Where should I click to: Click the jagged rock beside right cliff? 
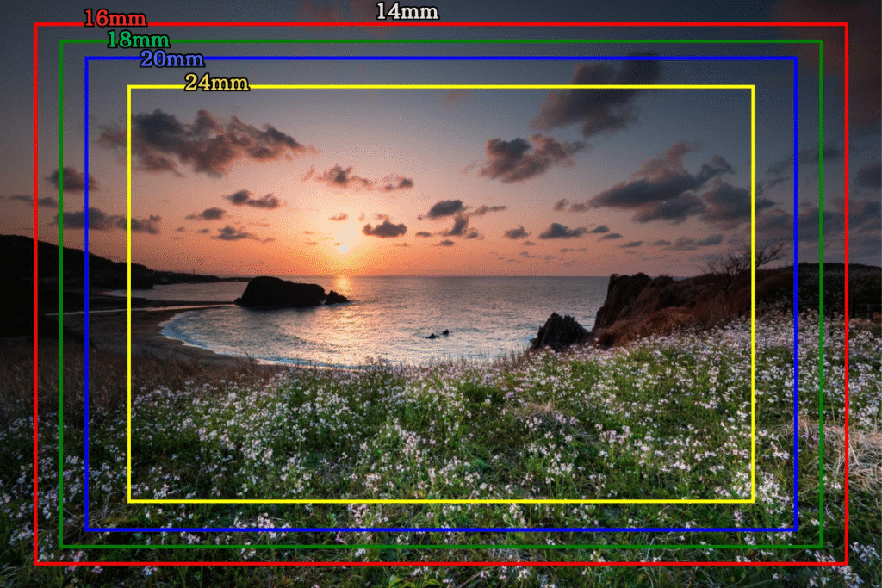pos(559,332)
